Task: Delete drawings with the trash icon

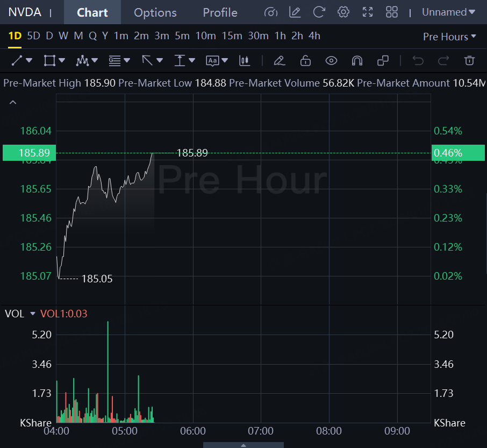Action: tap(469, 60)
